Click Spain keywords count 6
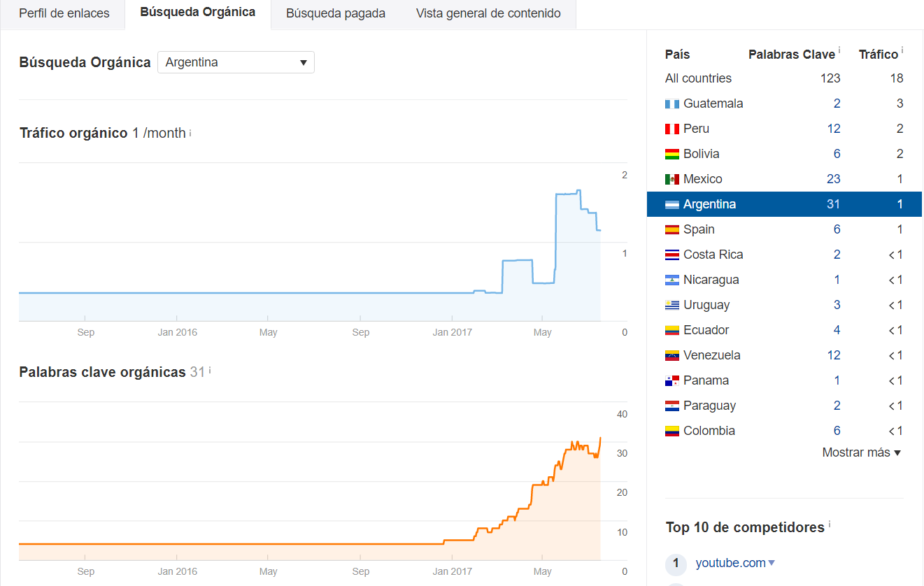The width and height of the screenshot is (924, 586). click(837, 229)
